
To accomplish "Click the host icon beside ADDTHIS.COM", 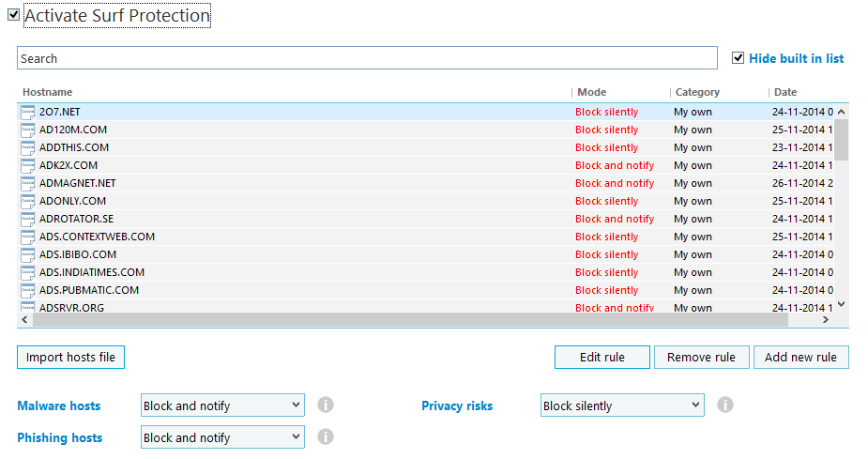I will [27, 147].
